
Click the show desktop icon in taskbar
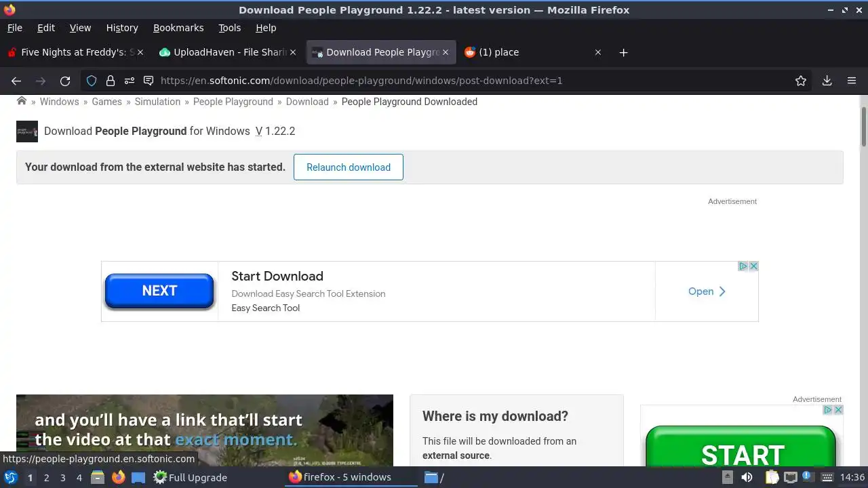point(138,477)
